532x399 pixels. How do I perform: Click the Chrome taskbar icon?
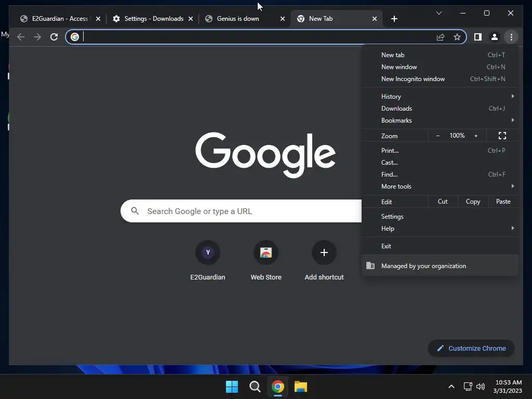(278, 387)
